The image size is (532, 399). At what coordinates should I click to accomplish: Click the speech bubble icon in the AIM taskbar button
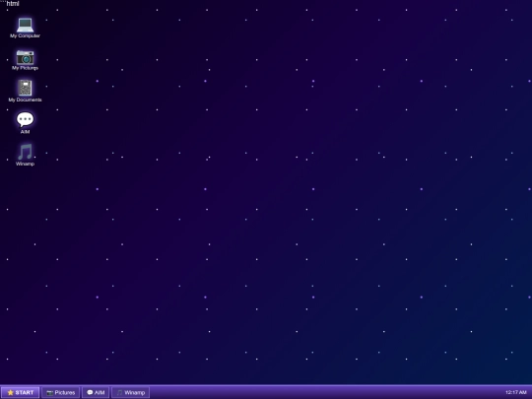click(90, 392)
